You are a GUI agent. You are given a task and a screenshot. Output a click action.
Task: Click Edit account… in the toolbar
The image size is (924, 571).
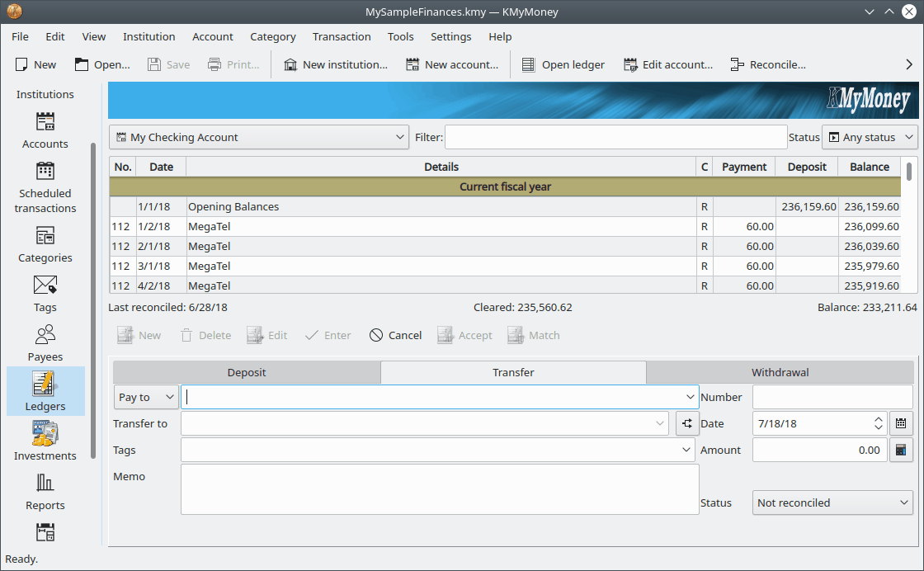coord(668,65)
